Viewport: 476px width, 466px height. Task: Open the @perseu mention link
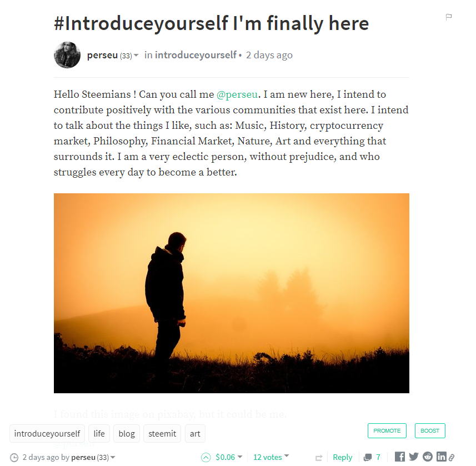(x=237, y=94)
